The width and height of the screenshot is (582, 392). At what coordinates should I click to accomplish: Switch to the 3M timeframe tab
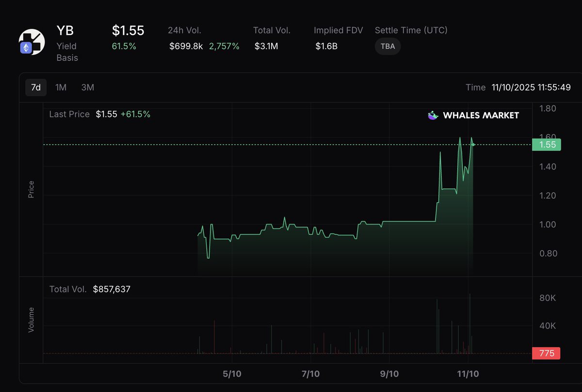88,87
